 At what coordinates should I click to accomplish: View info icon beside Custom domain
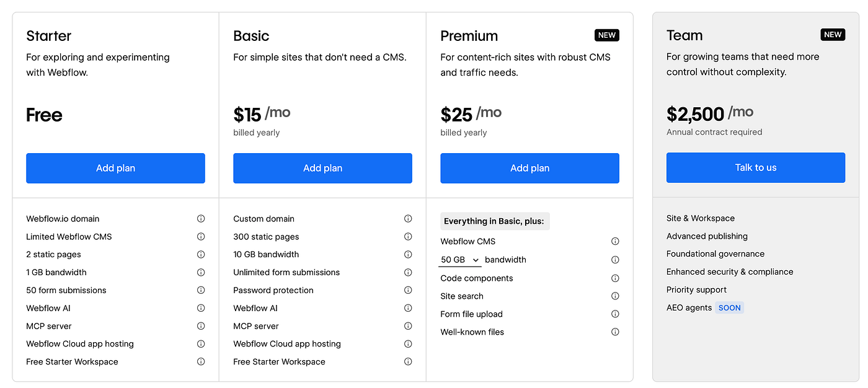tap(408, 219)
